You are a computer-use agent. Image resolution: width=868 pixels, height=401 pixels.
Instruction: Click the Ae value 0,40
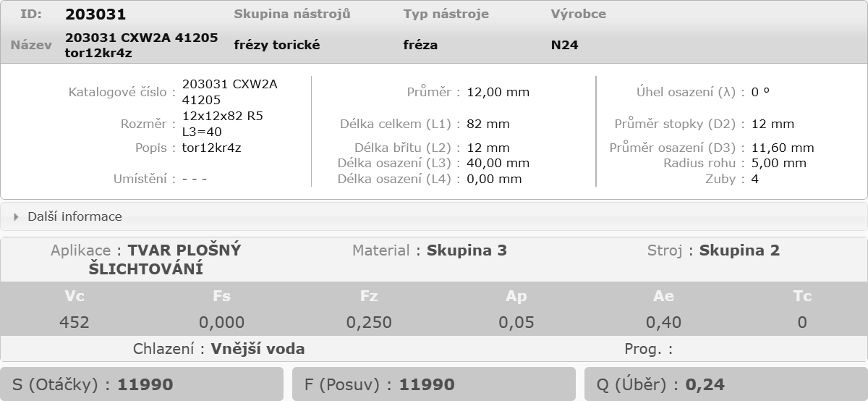(663, 322)
